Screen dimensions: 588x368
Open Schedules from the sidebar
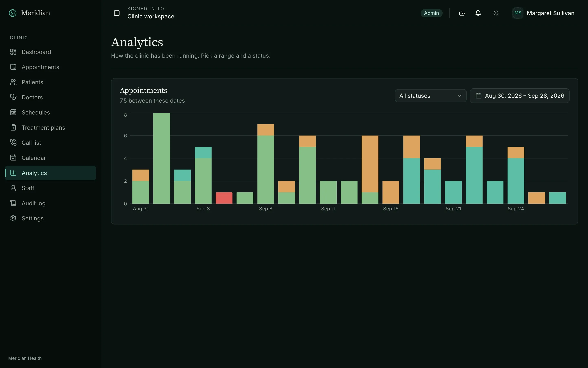50,112
